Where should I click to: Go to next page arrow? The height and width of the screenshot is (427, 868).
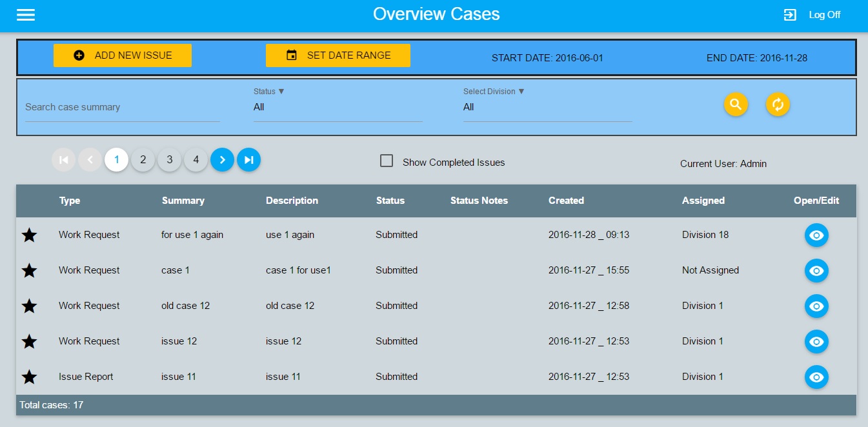tap(222, 159)
